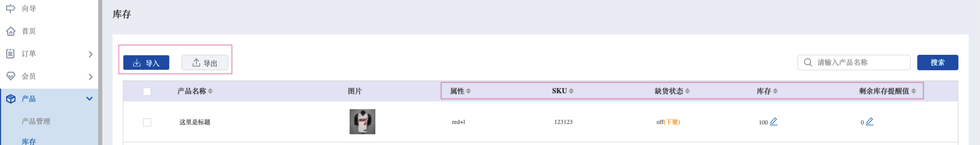Click the pencil icon next to reminder value 0
This screenshot has height=145, width=980.
[x=870, y=121]
